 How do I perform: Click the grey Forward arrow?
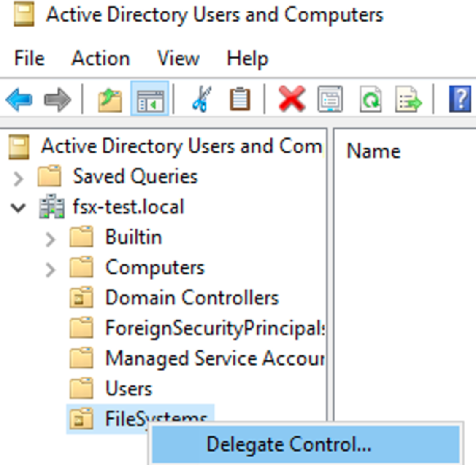[x=57, y=99]
